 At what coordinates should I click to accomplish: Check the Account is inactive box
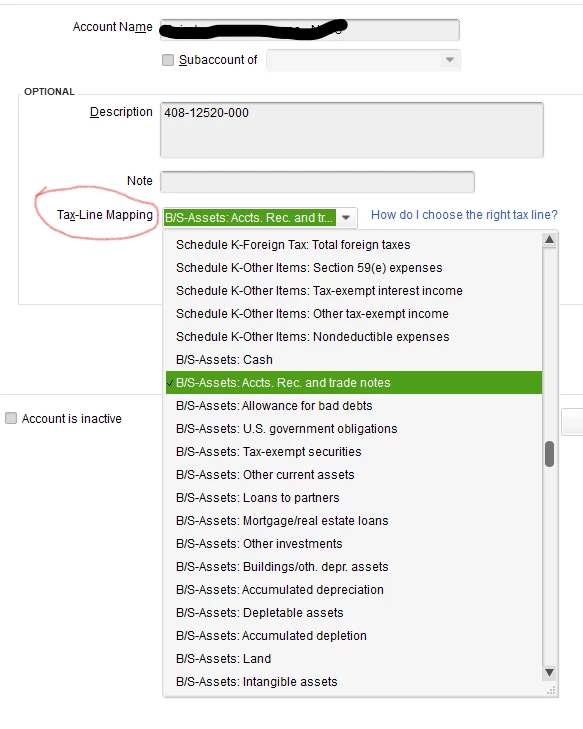11,418
